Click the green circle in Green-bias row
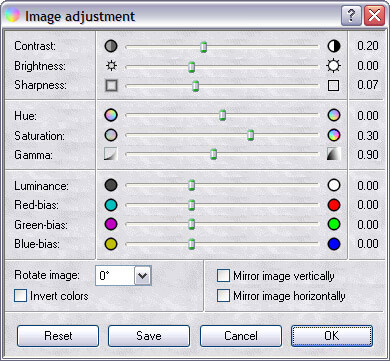390x361 pixels. point(334,224)
